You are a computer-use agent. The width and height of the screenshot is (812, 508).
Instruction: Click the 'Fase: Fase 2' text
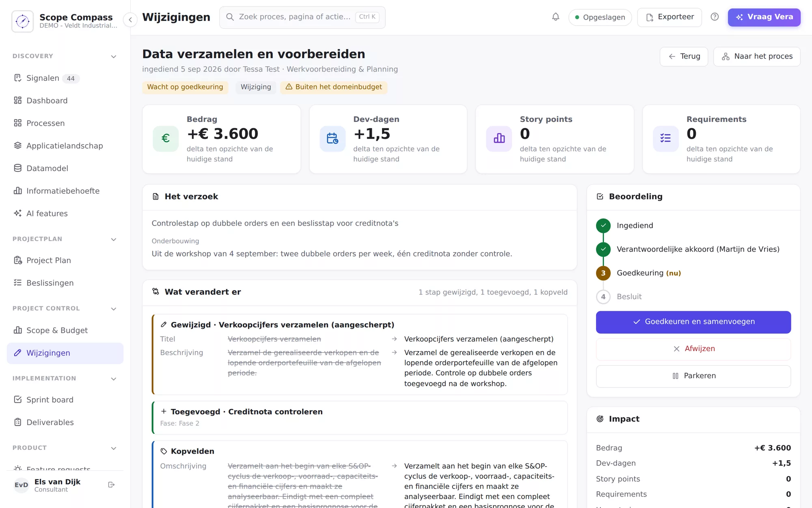180,423
